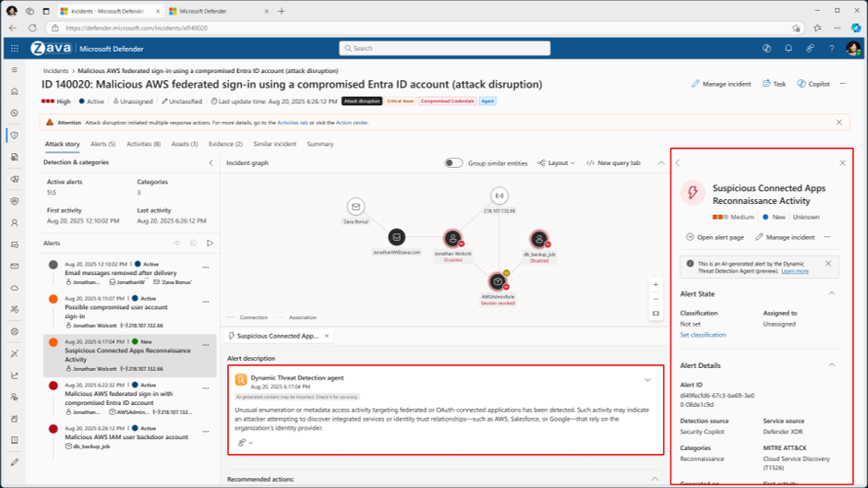Select the JonathanW@zava.com mailbox node
Screen dimensions: 868x488
(396, 237)
